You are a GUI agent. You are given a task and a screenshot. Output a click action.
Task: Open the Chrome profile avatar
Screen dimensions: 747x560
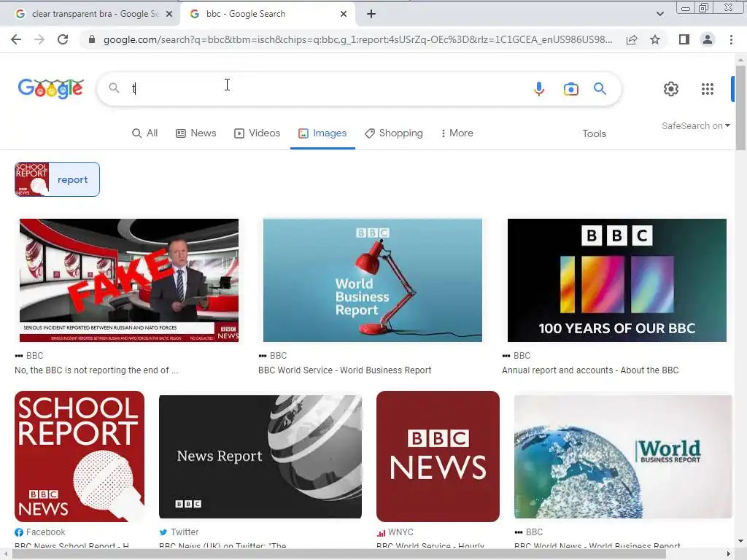click(708, 39)
